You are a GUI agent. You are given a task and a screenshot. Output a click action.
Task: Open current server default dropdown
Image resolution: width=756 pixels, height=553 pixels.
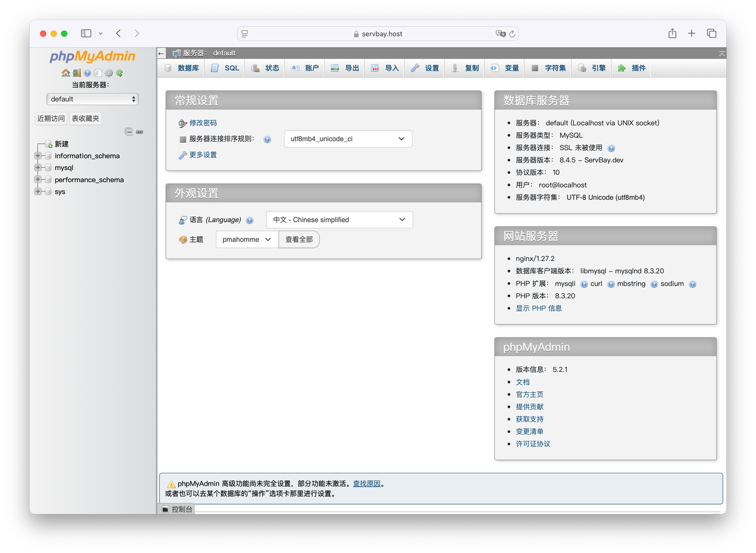pos(92,99)
